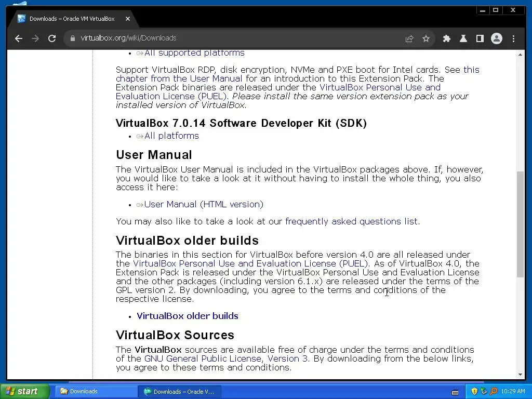
Task: Open Chrome Labs flask icon
Action: [463, 38]
